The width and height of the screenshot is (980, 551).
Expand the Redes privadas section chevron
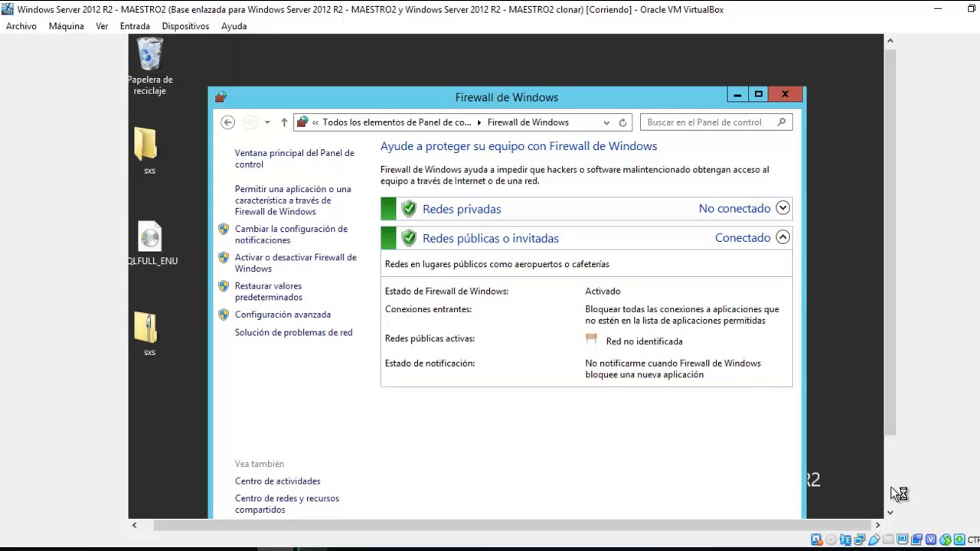coord(782,207)
